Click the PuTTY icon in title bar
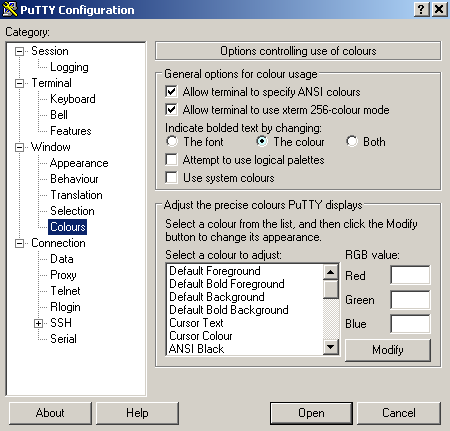The image size is (450, 431). (9, 9)
